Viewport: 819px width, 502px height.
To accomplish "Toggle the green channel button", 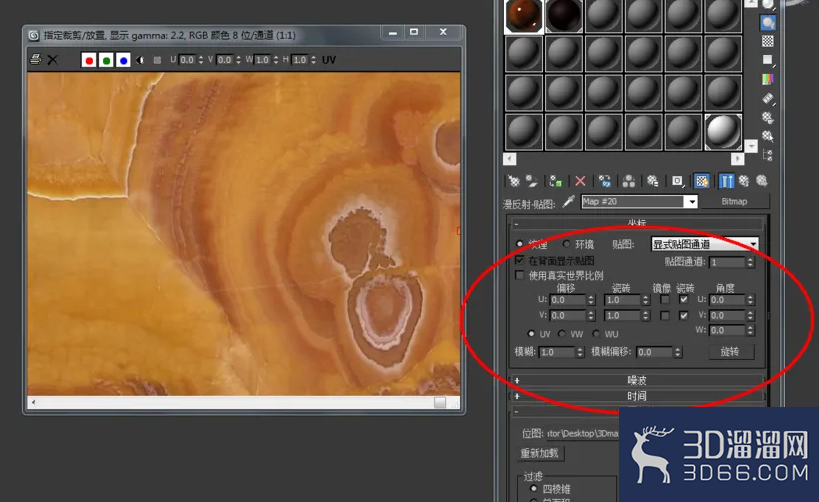I will click(107, 61).
